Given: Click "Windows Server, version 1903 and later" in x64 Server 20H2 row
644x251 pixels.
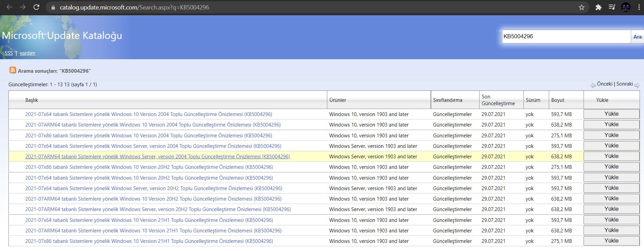Looking at the screenshot, I should tap(373, 188).
